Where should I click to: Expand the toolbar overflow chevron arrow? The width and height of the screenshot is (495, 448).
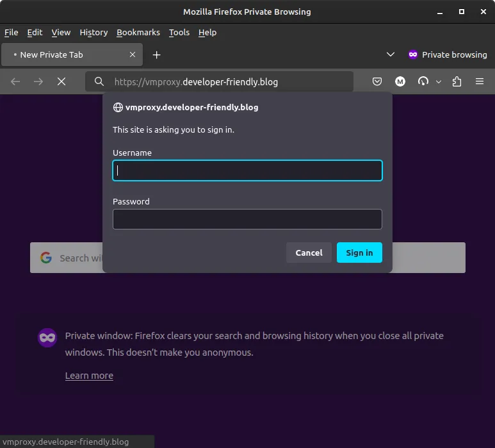(439, 81)
